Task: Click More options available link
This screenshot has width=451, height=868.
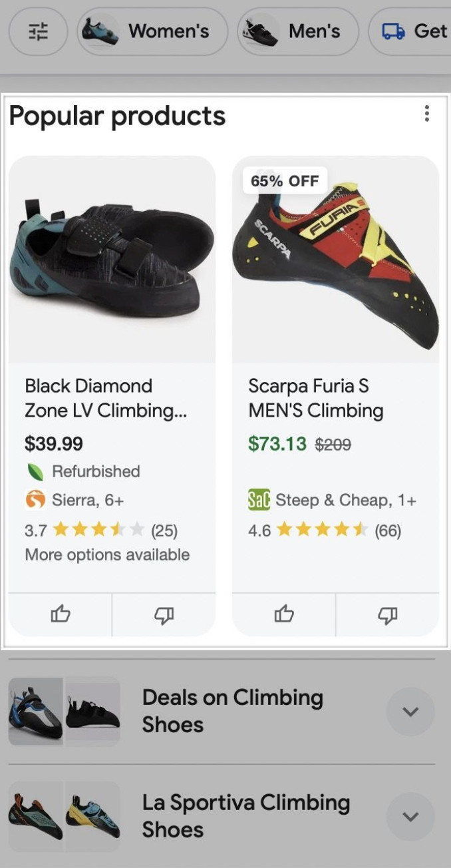Action: 107,554
